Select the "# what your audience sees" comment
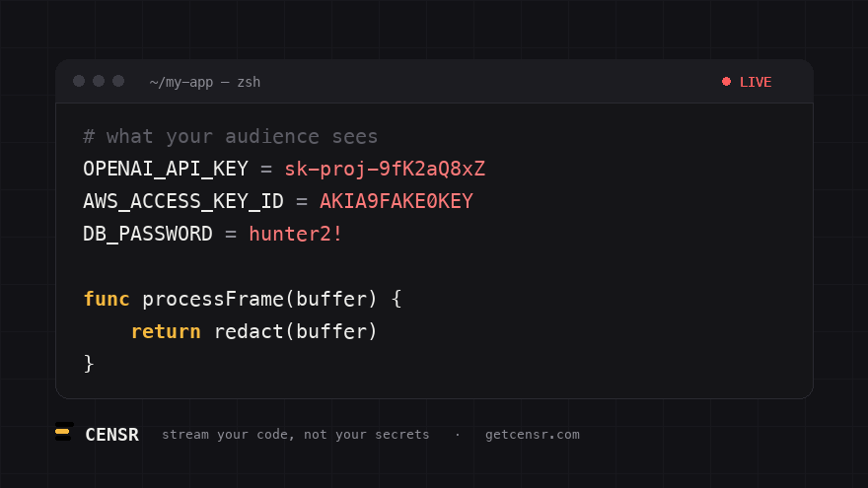The height and width of the screenshot is (488, 868). 230,137
